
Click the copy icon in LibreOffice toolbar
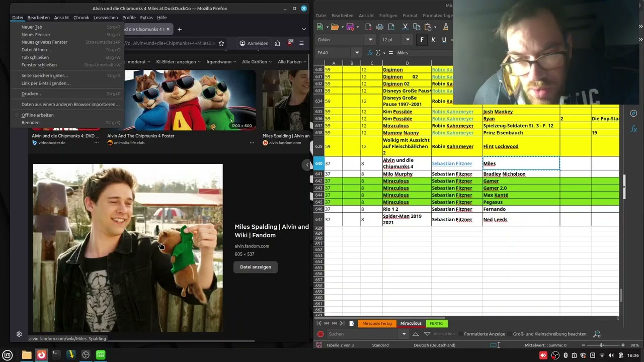pos(417,27)
